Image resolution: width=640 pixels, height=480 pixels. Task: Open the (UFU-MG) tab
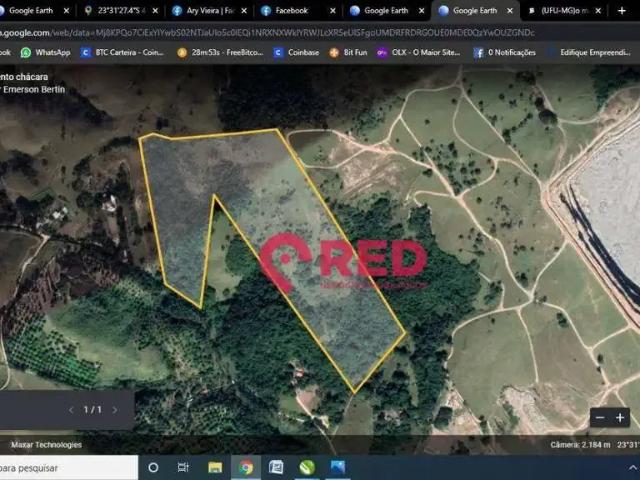(564, 11)
